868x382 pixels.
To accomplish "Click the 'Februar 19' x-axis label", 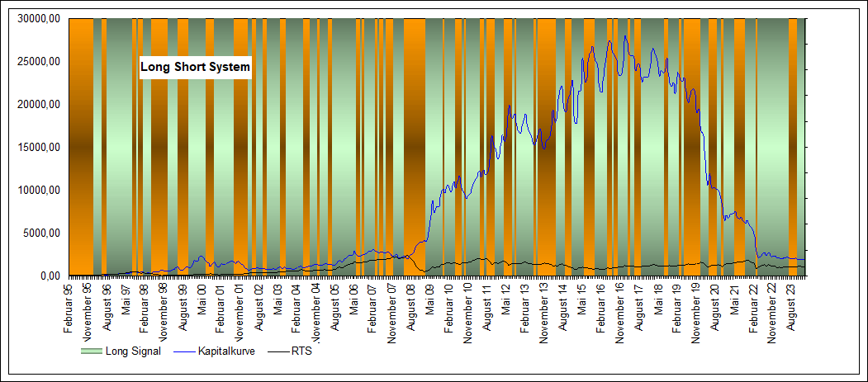I will pos(677,309).
